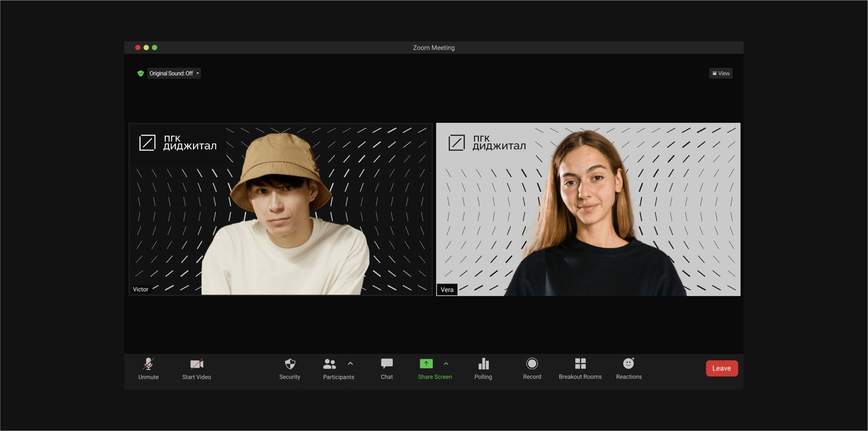The image size is (868, 431).
Task: Start recording the meeting
Action: tap(532, 369)
